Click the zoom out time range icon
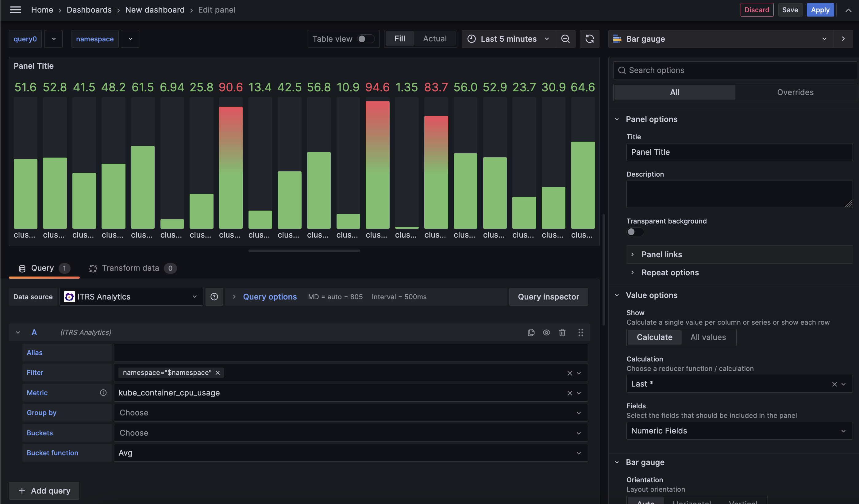This screenshot has height=504, width=859. [565, 39]
